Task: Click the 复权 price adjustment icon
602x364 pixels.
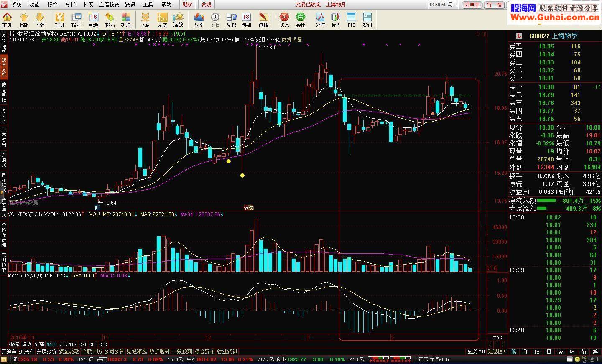Action: (231, 20)
